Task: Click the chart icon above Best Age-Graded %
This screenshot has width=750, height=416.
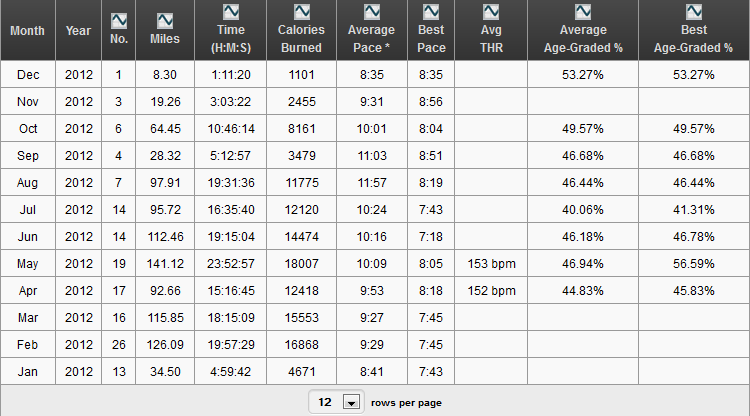Action: [693, 12]
